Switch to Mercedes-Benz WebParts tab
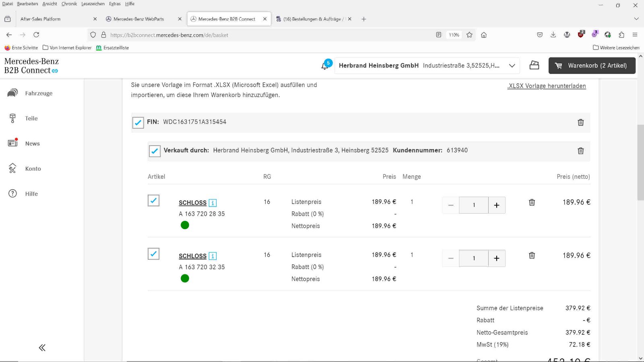Viewport: 644px width, 362px height. click(x=138, y=19)
